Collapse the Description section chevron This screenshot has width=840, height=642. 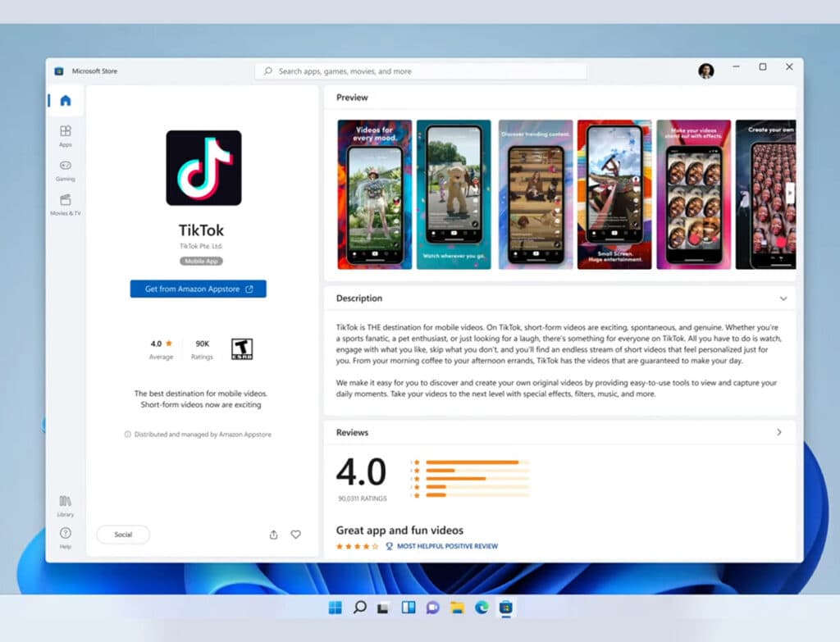pos(783,298)
